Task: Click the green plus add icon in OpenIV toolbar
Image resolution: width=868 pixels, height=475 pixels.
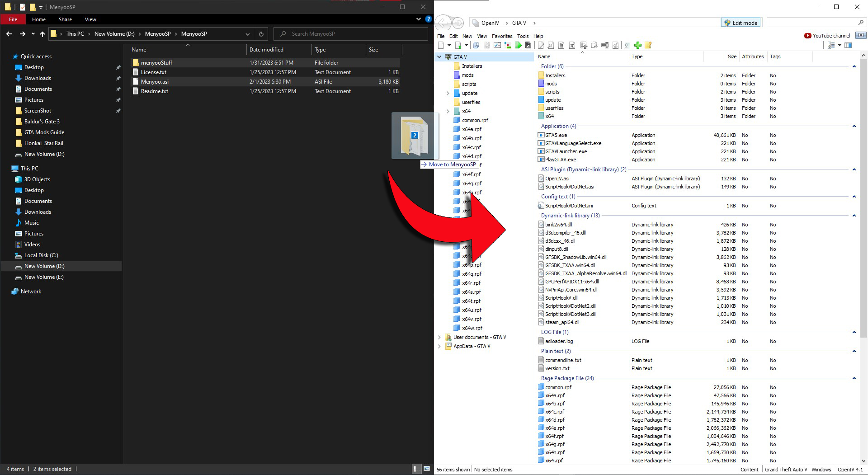Action: [x=637, y=45]
